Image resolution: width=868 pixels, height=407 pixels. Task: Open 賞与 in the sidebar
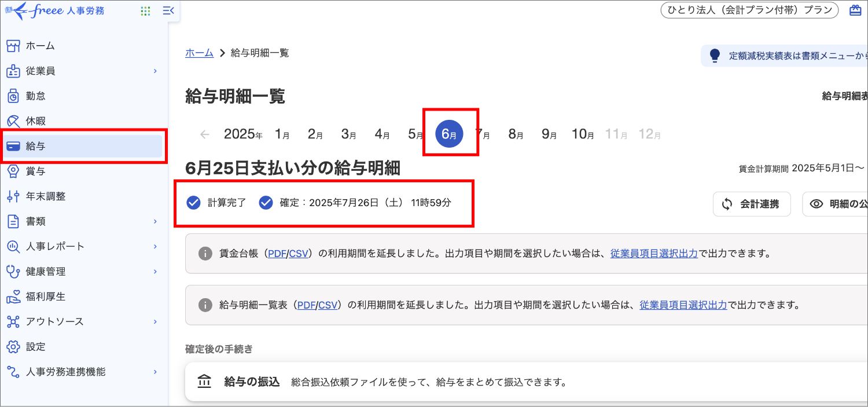[x=84, y=171]
